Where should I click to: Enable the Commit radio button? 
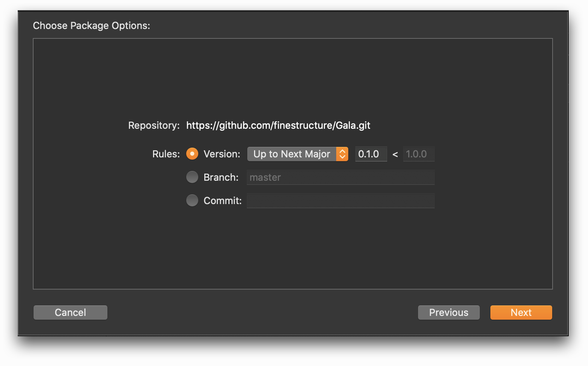click(192, 201)
